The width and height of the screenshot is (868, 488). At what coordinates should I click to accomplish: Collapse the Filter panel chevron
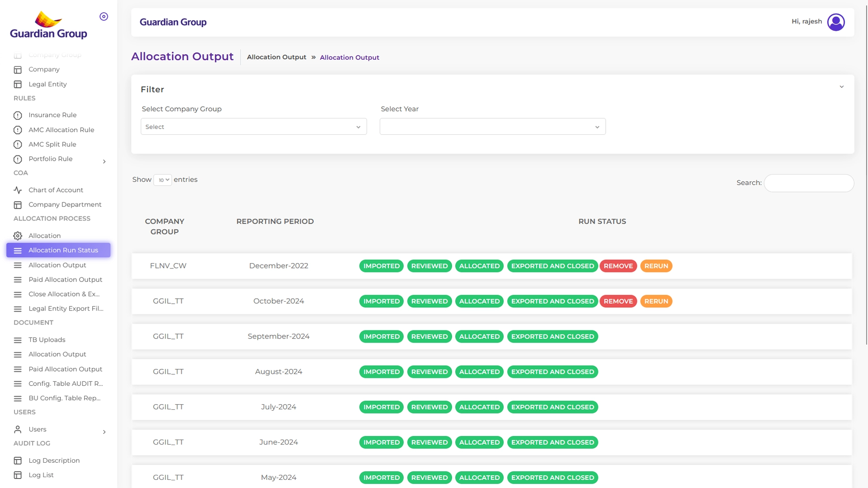point(841,87)
